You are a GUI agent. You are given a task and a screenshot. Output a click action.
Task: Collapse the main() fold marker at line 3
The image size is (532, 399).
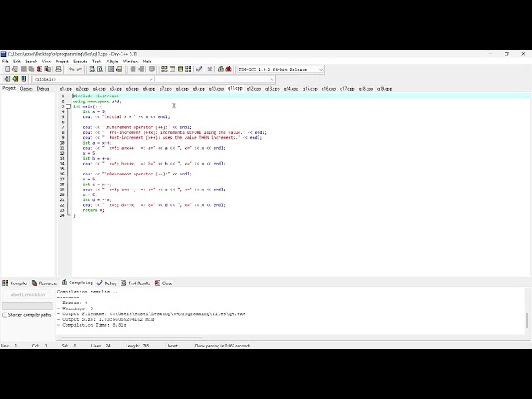(68, 106)
